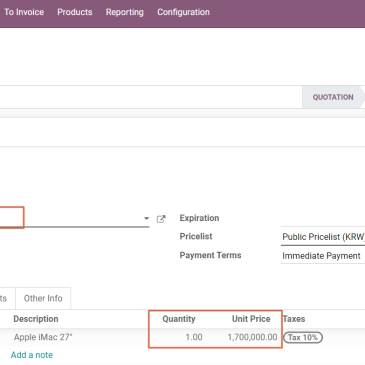
Task: Sort by the Quantity column header
Action: (x=179, y=319)
